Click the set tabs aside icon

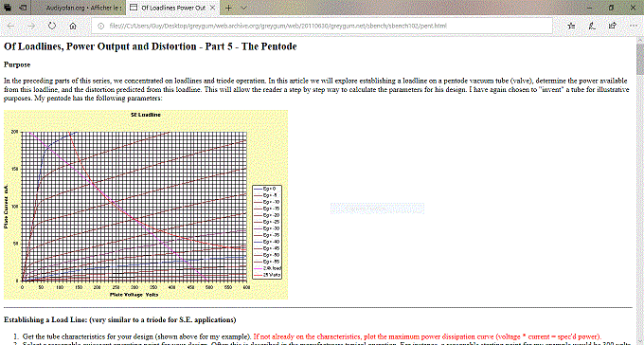[x=24, y=8]
